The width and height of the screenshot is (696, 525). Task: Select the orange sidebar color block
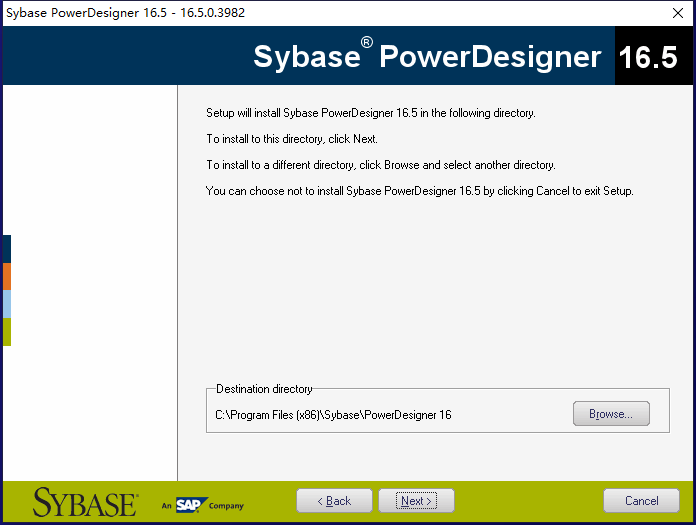(x=6, y=277)
